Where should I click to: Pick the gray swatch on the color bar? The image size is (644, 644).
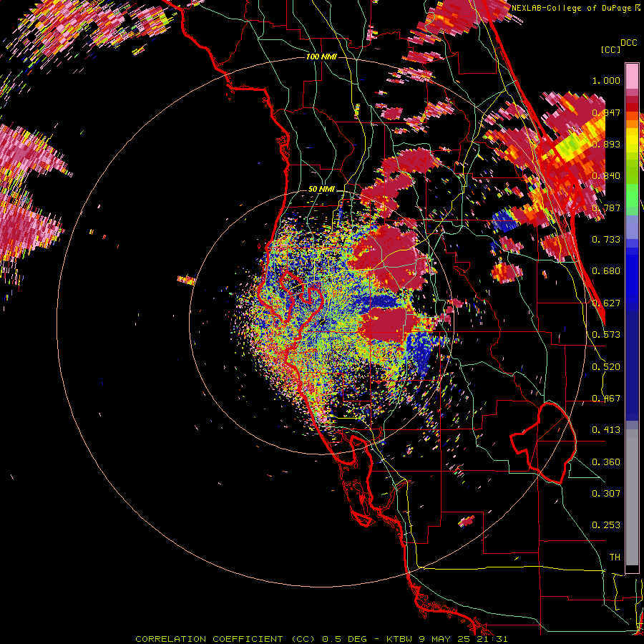632,497
